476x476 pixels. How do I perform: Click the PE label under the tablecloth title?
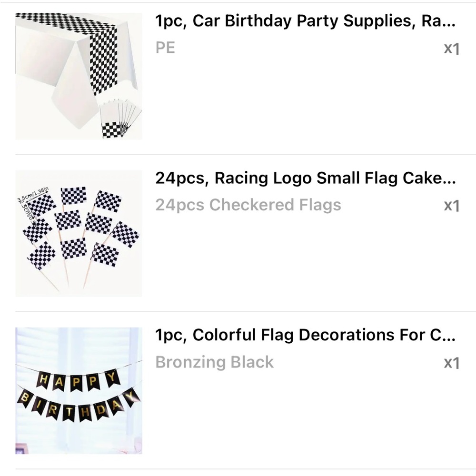point(165,48)
